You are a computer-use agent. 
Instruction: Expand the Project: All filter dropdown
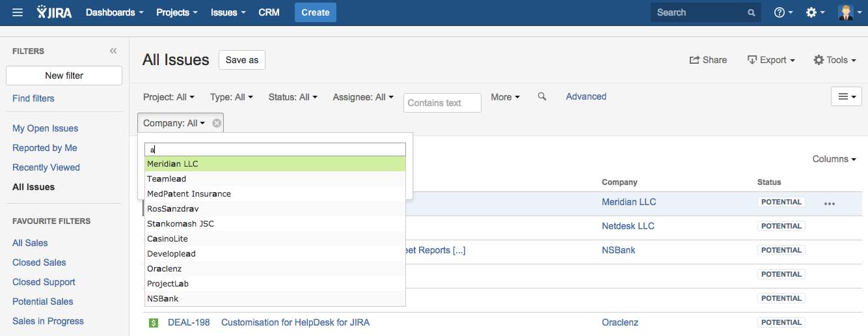coord(169,97)
